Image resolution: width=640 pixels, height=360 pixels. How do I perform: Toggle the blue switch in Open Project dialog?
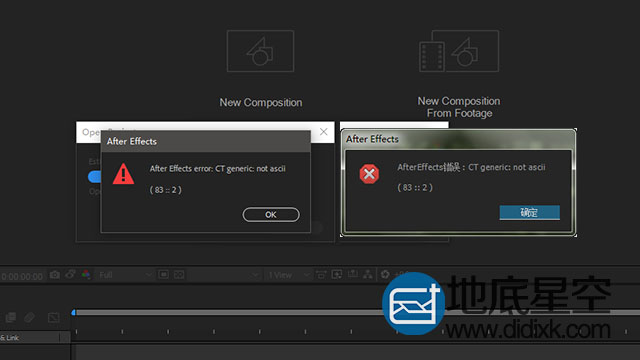point(95,177)
